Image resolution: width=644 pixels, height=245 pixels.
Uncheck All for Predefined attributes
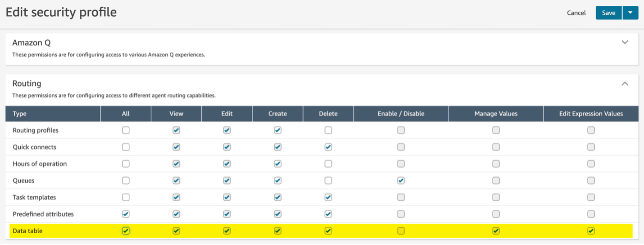[126, 214]
